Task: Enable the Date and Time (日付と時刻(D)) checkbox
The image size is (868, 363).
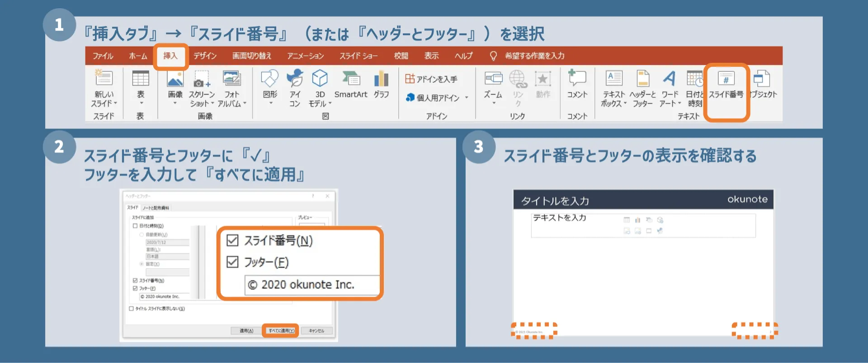Action: pos(135,226)
